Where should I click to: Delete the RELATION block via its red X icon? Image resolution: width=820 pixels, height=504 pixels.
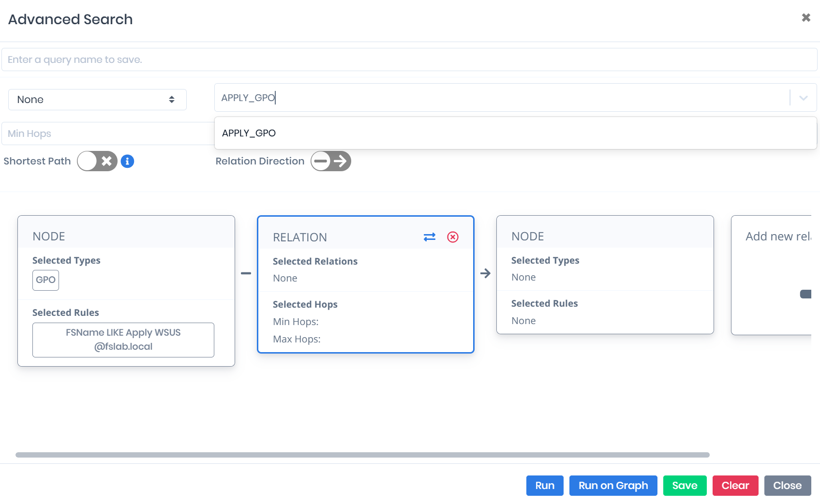[x=453, y=237]
